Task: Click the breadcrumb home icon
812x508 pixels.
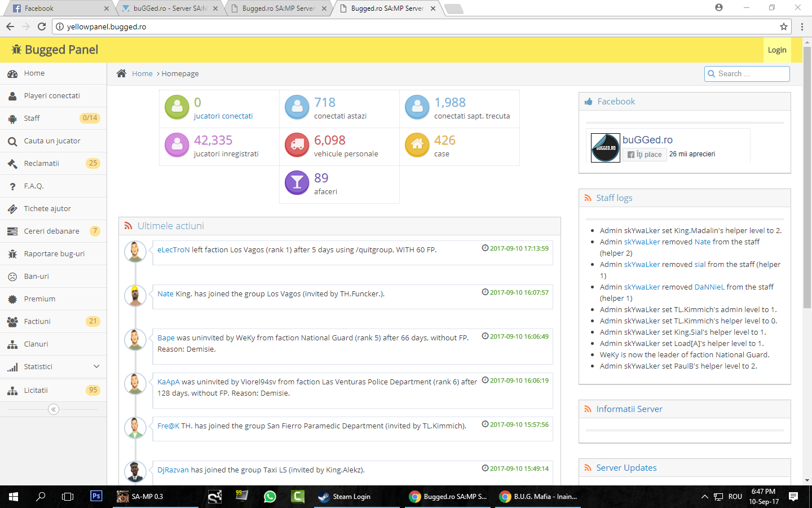Action: tap(121, 73)
